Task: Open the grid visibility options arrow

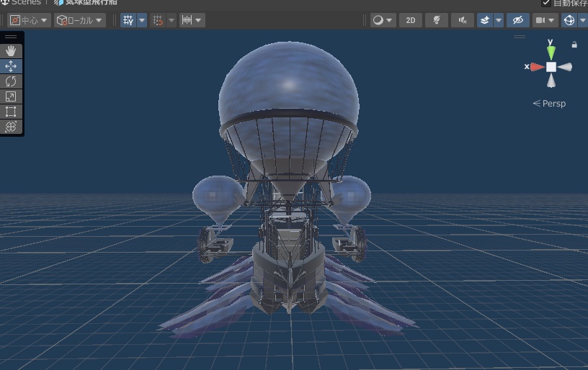Action: (x=142, y=20)
